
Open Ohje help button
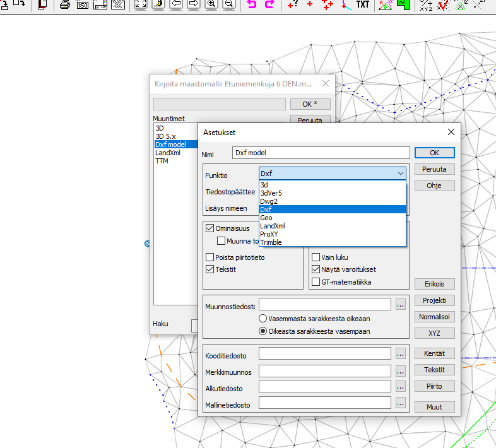pos(434,186)
